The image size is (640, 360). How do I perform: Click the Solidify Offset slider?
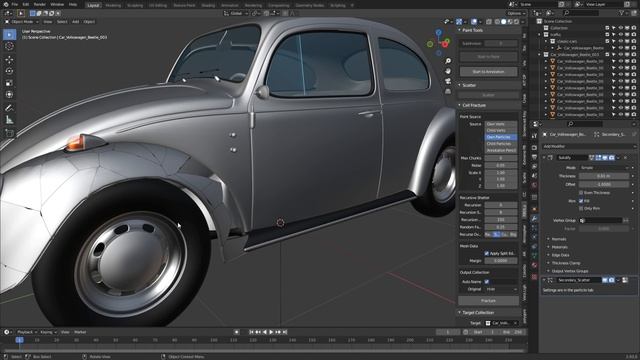click(x=604, y=184)
